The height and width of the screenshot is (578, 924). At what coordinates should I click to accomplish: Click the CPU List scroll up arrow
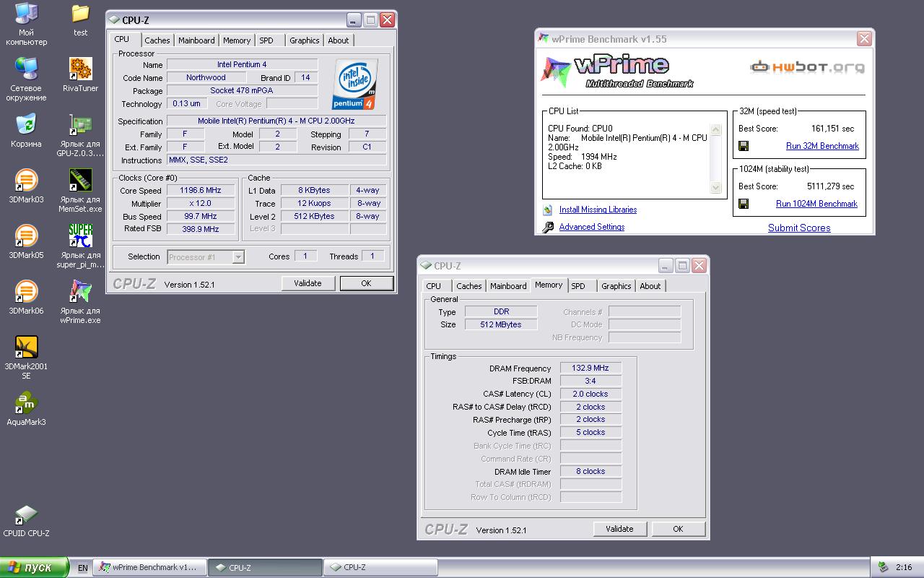coord(716,130)
